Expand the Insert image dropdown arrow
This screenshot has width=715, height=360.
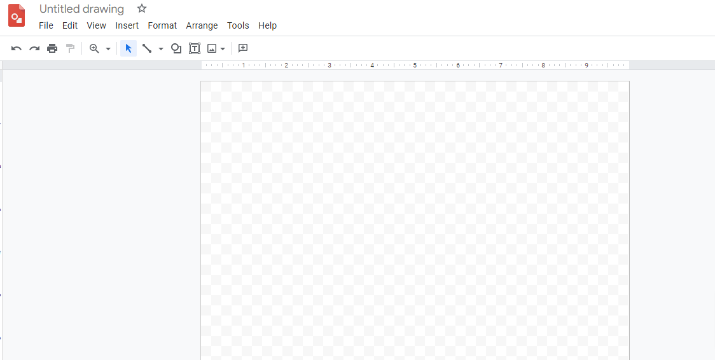(x=223, y=49)
